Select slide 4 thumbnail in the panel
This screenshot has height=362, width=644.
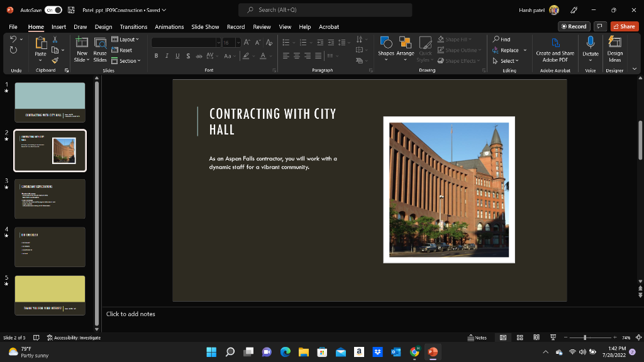coord(50,246)
